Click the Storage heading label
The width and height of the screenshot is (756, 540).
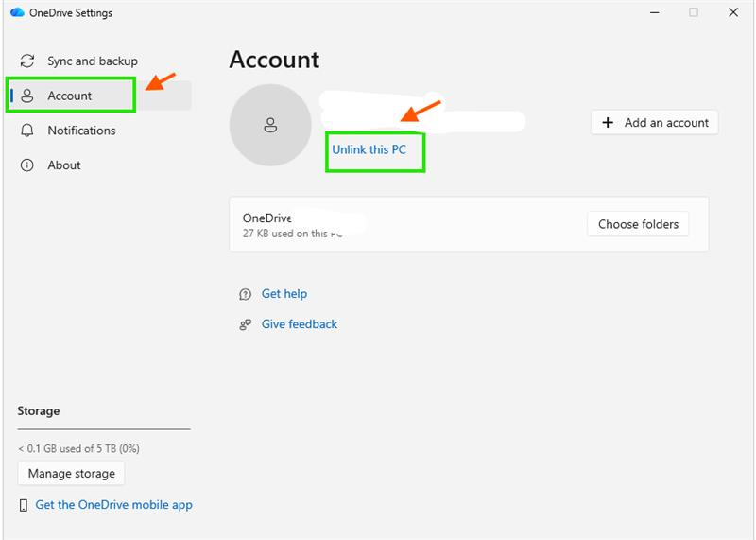[39, 411]
